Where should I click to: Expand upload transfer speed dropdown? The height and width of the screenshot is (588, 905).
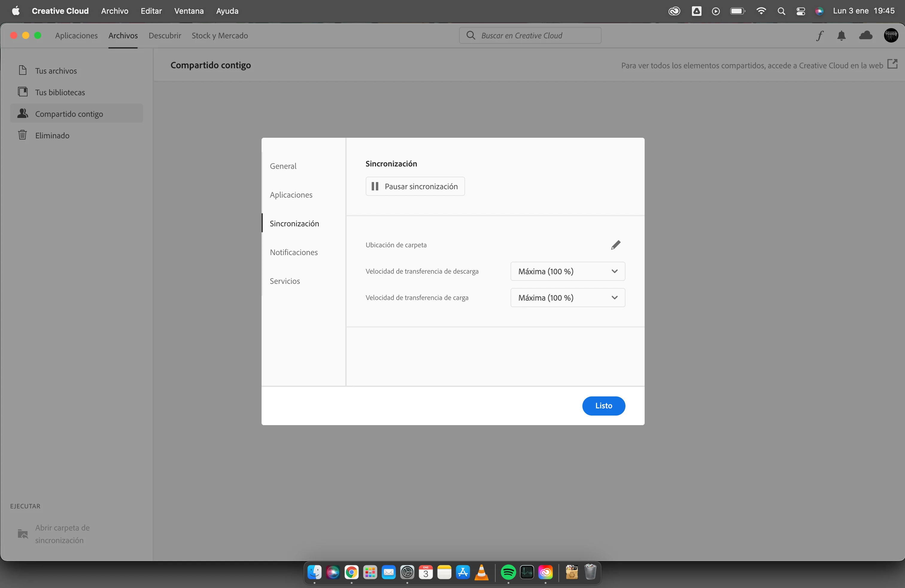point(567,298)
